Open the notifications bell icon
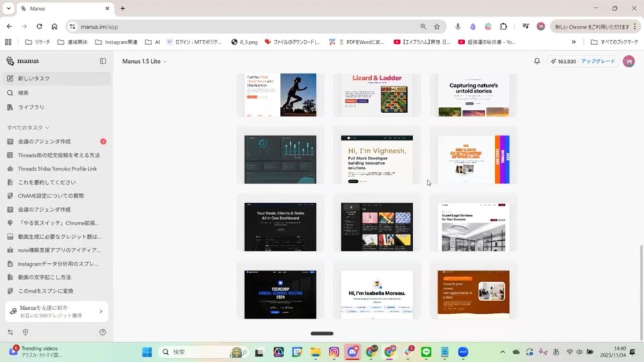 coord(537,61)
